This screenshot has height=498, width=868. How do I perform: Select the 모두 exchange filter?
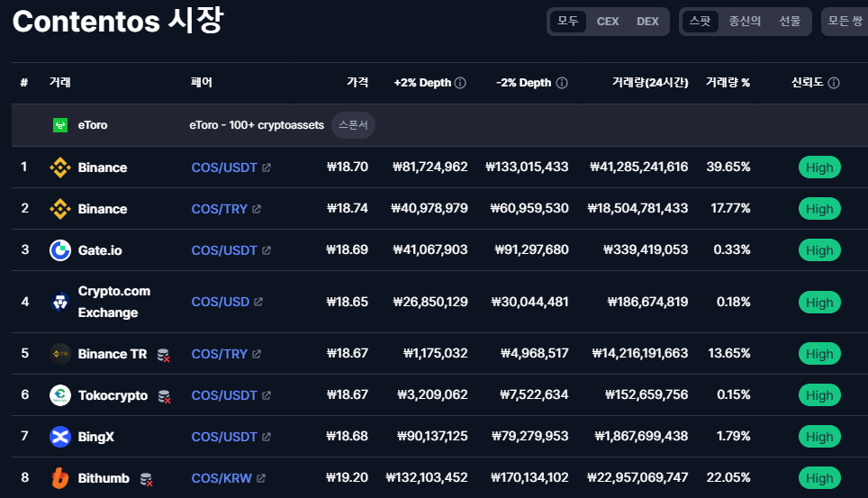pyautogui.click(x=568, y=22)
